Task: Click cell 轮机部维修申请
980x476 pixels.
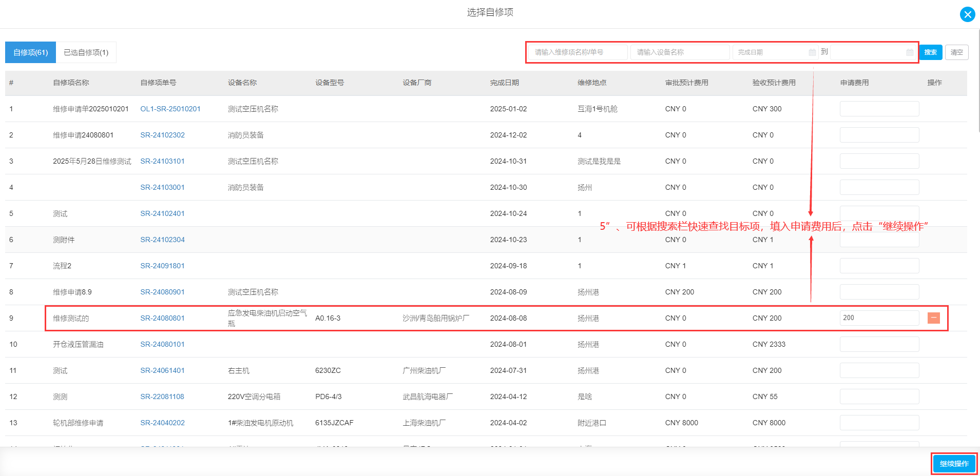Action: [x=78, y=423]
